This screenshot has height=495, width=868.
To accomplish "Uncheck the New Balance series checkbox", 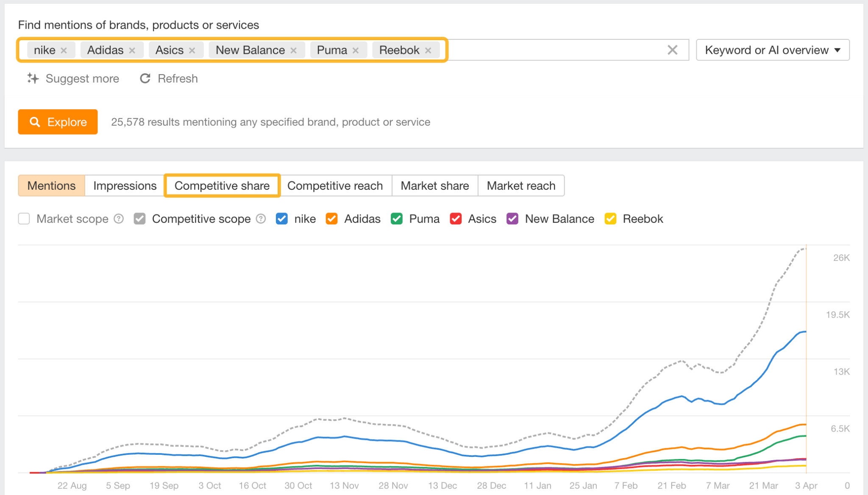I will point(512,218).
